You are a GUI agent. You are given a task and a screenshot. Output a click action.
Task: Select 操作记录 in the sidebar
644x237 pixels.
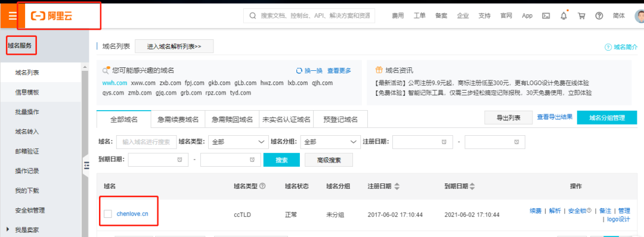41,171
